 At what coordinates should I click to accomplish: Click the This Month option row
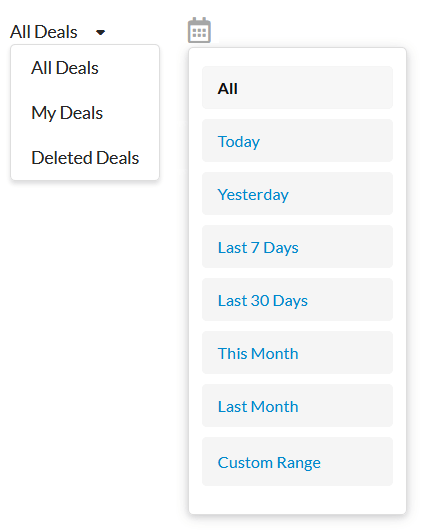[x=297, y=353]
